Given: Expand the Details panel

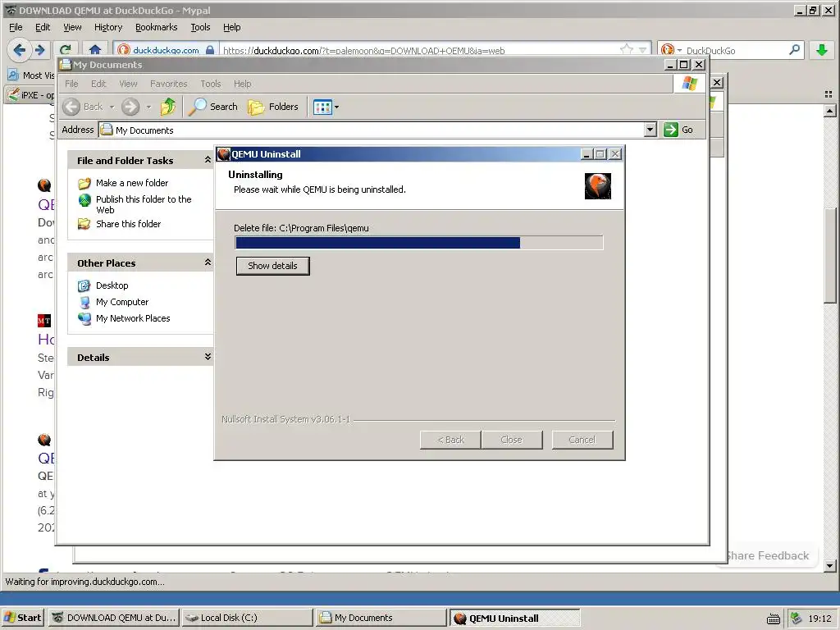Looking at the screenshot, I should pos(208,357).
